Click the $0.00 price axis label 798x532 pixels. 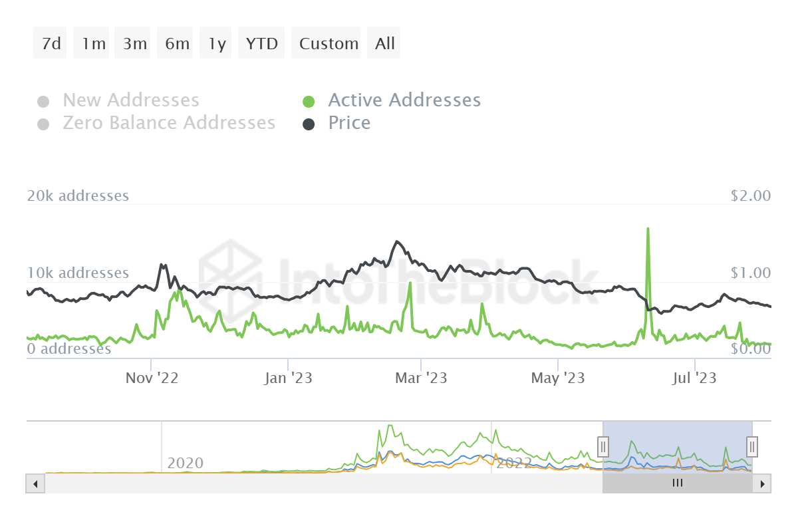751,348
